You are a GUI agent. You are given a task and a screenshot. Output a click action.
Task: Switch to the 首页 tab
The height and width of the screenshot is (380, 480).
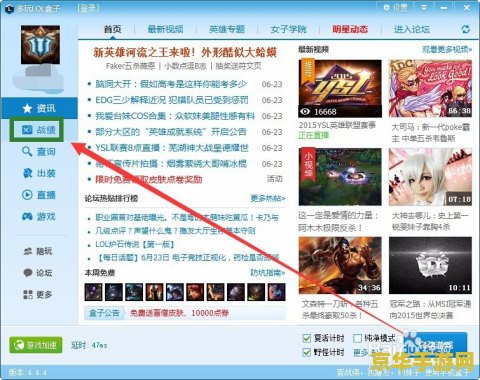(x=113, y=29)
